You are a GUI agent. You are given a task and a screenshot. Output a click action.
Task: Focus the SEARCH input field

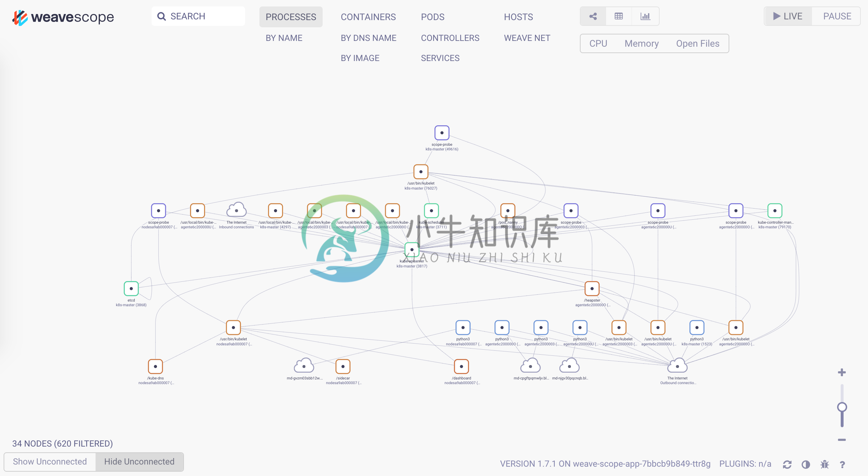click(x=198, y=16)
